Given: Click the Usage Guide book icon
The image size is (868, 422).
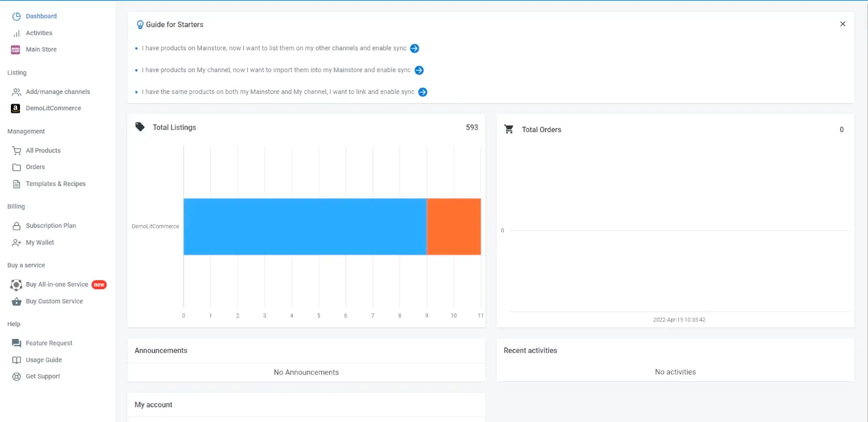Looking at the screenshot, I should point(16,360).
